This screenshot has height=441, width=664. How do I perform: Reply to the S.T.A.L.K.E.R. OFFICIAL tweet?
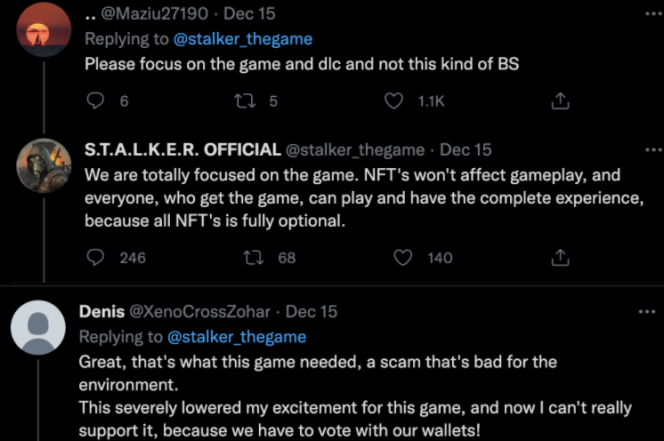(96, 257)
